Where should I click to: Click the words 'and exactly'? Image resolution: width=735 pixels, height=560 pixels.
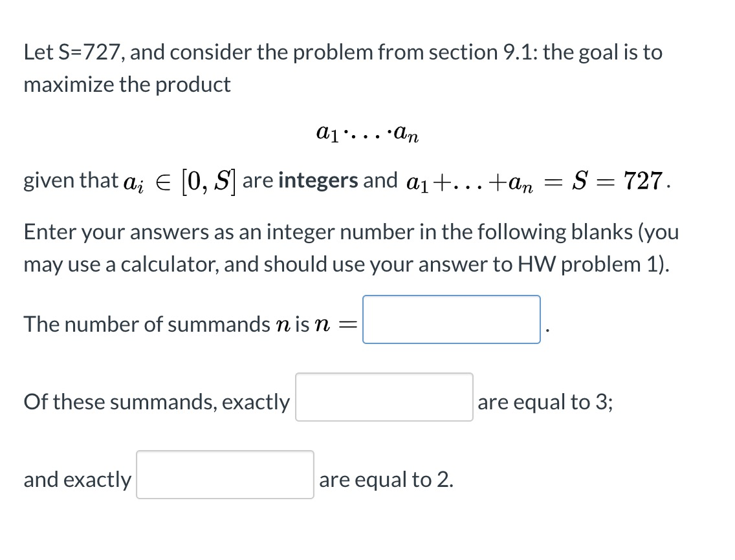tap(76, 479)
